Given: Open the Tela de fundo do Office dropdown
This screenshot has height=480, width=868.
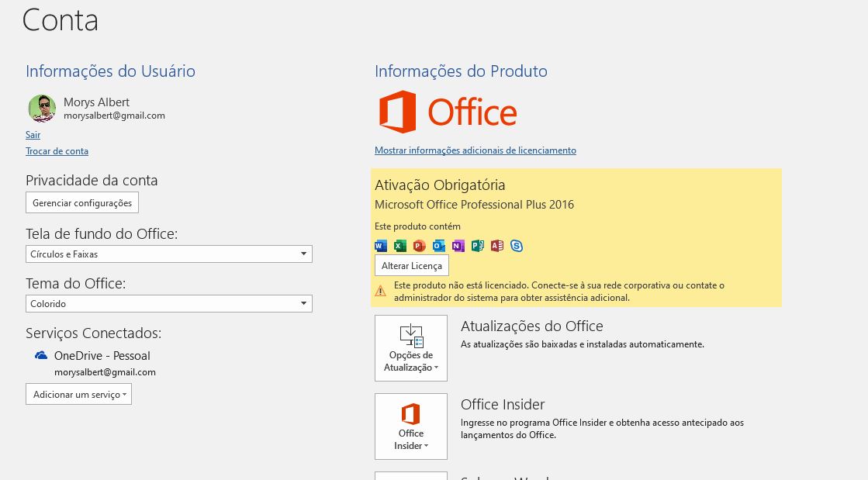Looking at the screenshot, I should [169, 254].
